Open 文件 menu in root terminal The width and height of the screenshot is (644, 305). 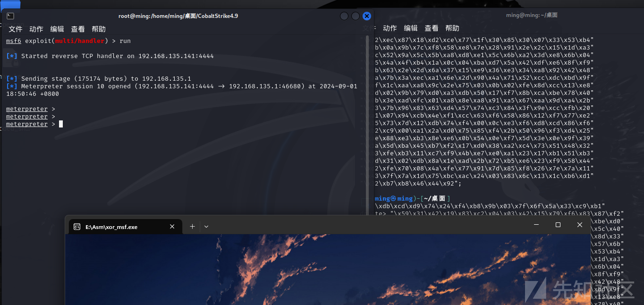click(16, 29)
